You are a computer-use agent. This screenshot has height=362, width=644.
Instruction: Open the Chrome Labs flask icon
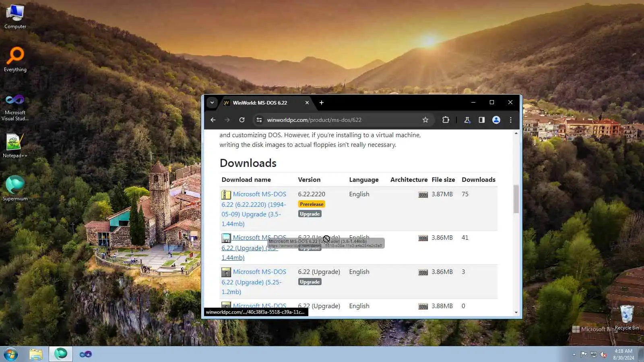click(x=467, y=120)
